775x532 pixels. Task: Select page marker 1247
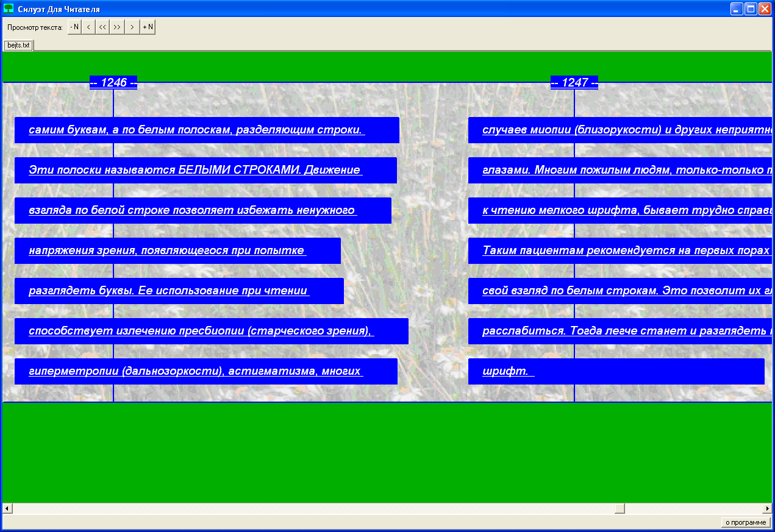click(x=574, y=83)
